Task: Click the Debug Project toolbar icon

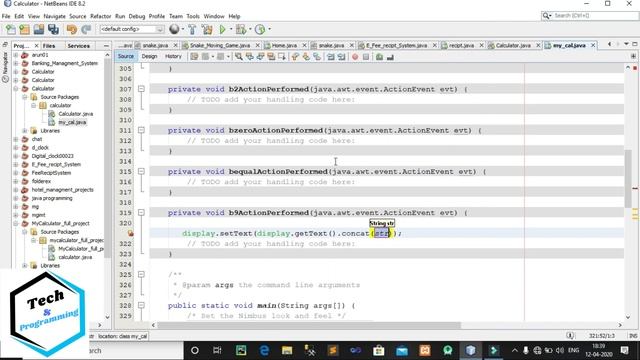Action: 241,29
